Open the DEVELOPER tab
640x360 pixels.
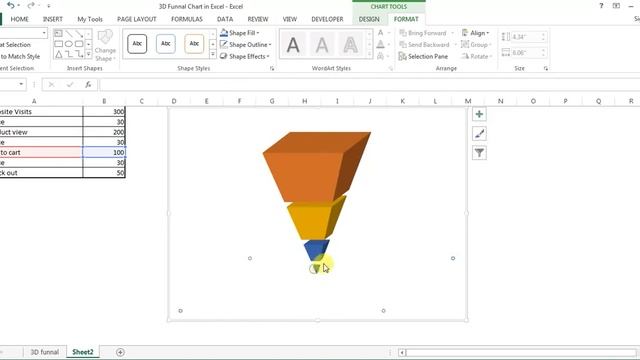[327, 19]
